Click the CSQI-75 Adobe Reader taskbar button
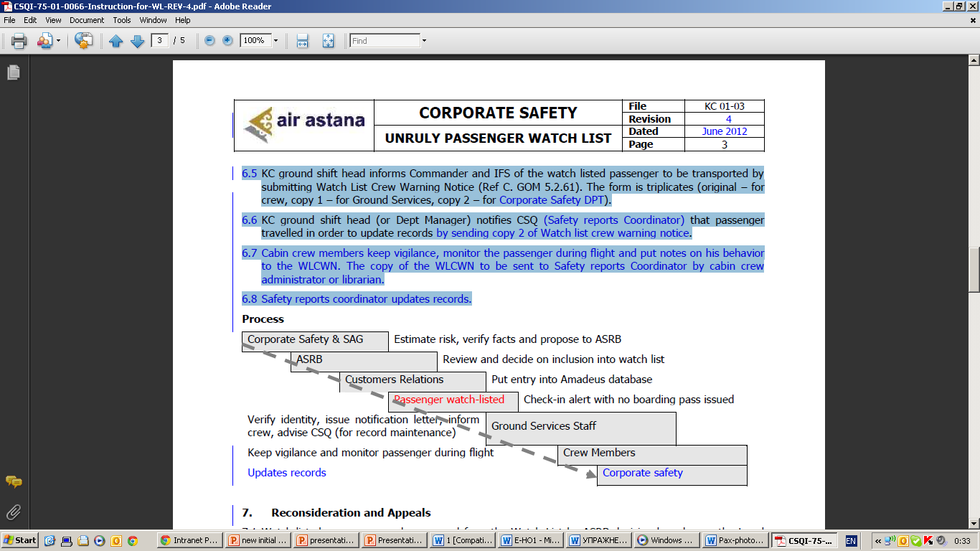980x551 pixels. click(804, 540)
